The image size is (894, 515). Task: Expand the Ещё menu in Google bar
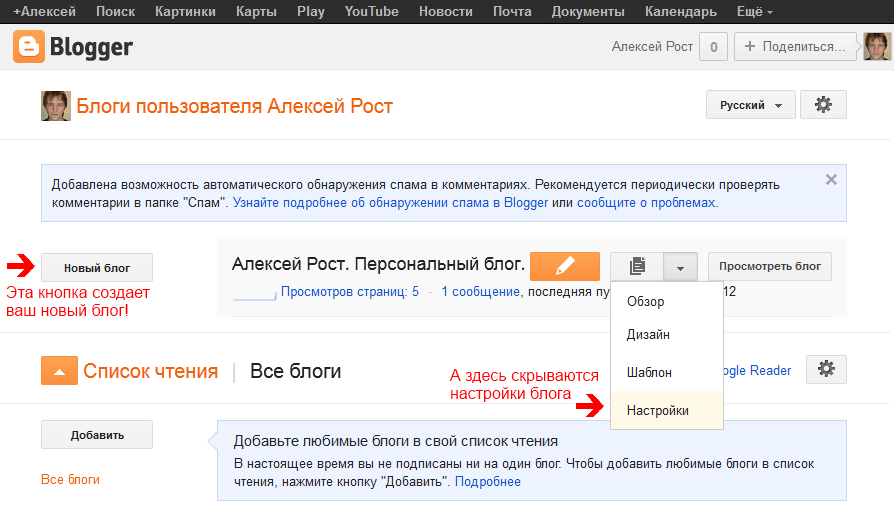pyautogui.click(x=754, y=11)
